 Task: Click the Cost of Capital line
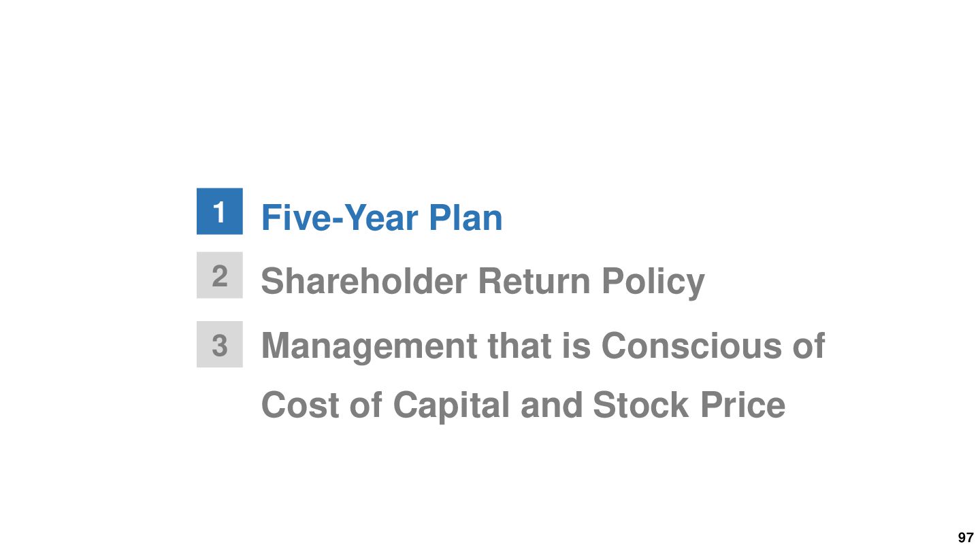pos(523,405)
